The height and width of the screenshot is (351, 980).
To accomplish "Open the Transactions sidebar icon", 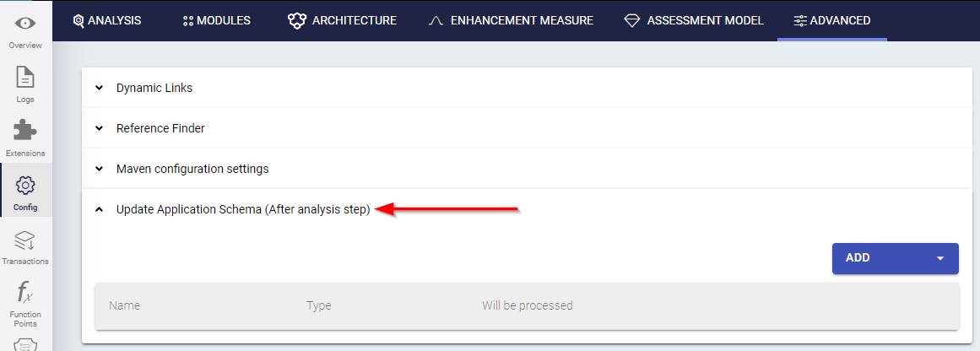I will 25,240.
